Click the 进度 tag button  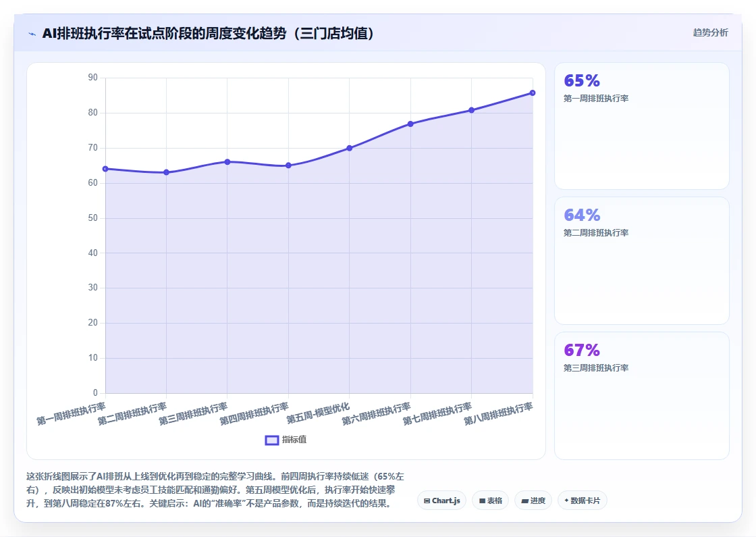[533, 501]
